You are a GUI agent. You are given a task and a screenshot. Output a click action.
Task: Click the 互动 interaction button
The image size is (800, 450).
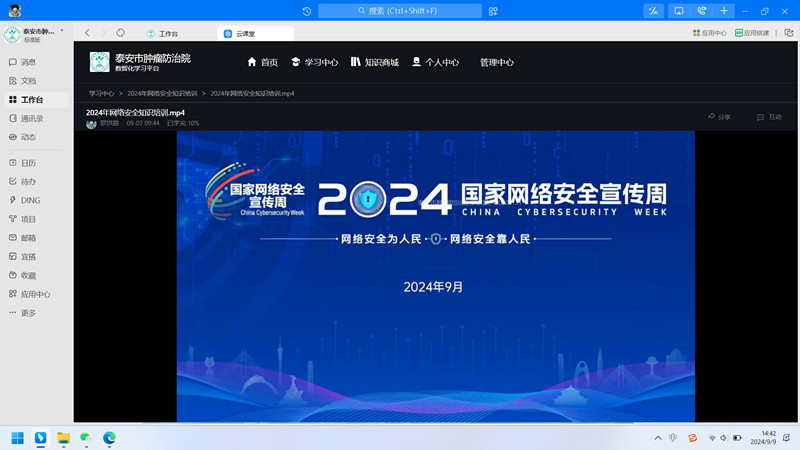click(769, 117)
